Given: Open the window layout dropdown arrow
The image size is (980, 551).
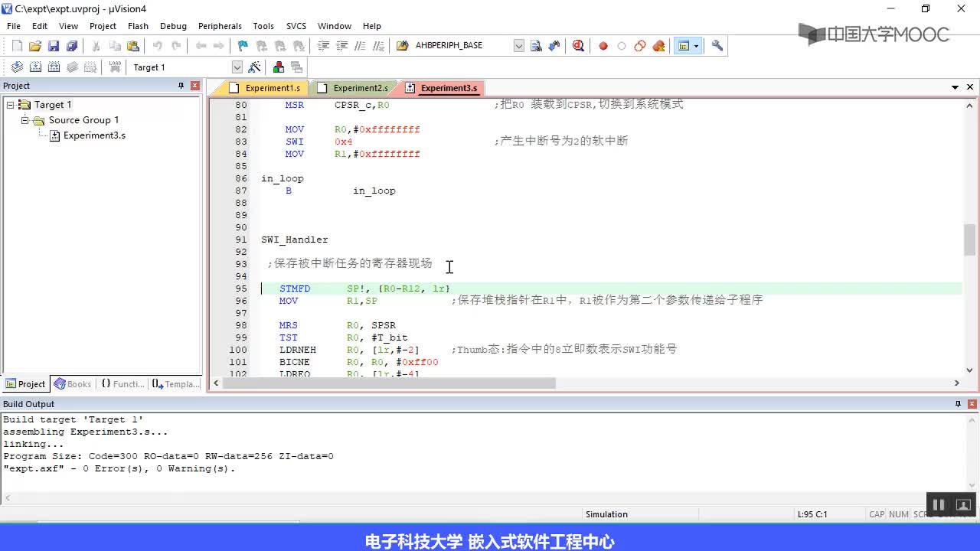Looking at the screenshot, I should tap(696, 46).
